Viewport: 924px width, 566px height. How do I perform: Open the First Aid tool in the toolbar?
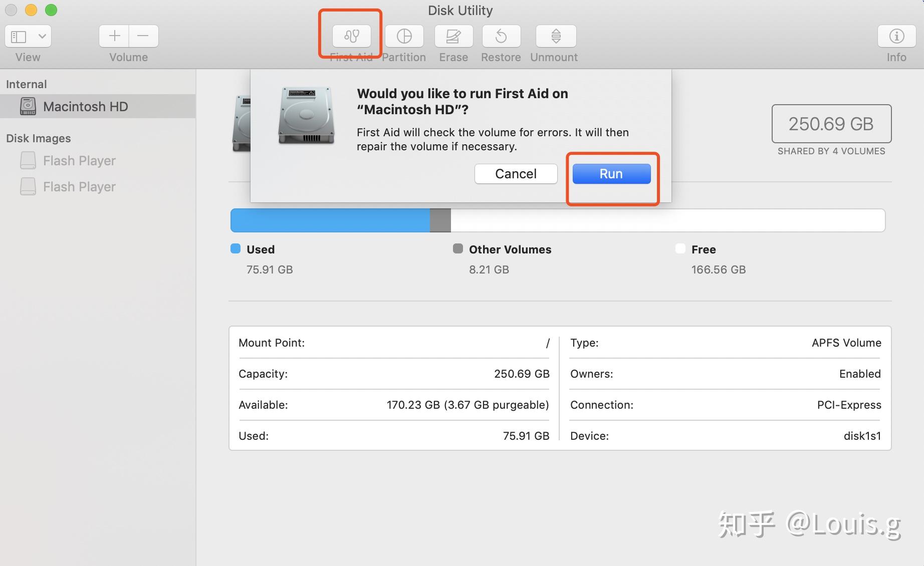(x=351, y=36)
